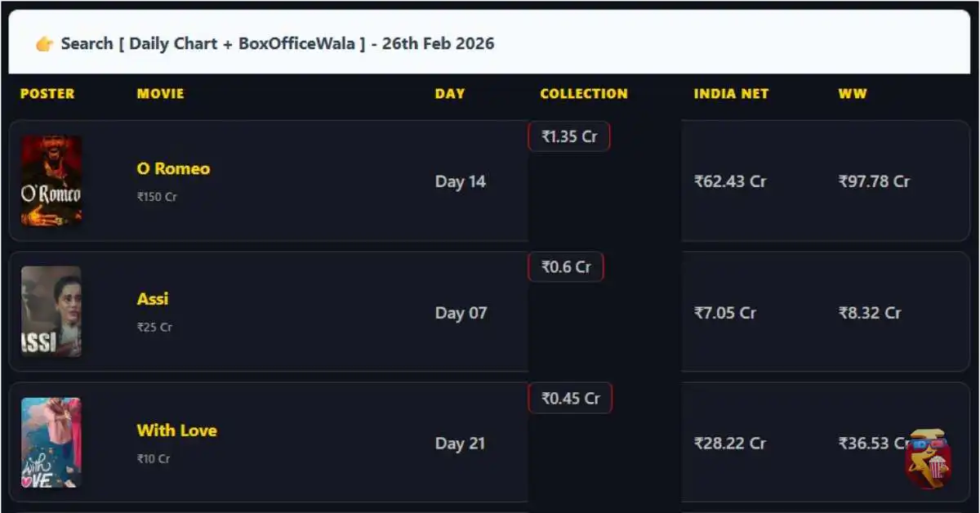Click the Day 14 label for O Romeo

[461, 181]
